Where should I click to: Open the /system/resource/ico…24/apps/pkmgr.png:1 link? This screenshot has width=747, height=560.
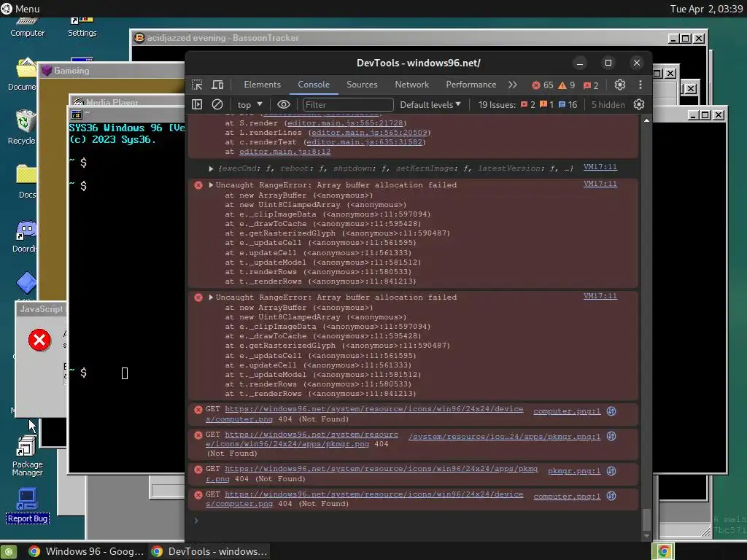[505, 436]
